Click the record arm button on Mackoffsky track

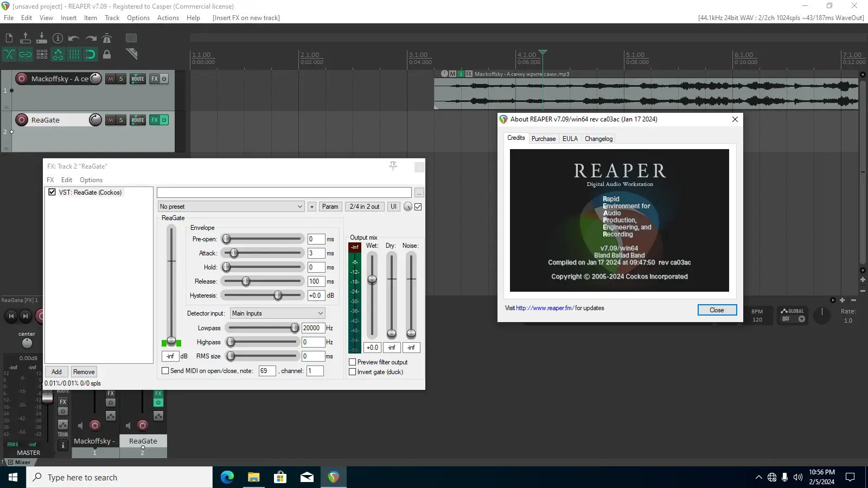coord(22,79)
